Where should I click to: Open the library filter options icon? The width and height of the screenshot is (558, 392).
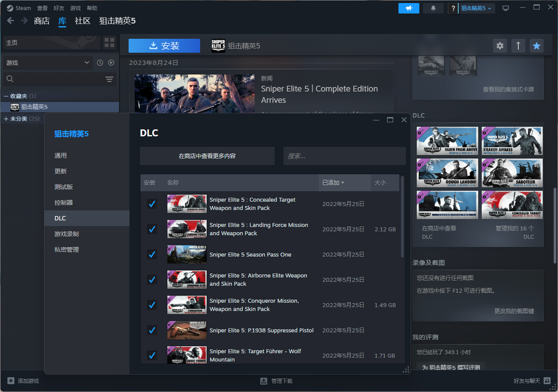[x=109, y=79]
